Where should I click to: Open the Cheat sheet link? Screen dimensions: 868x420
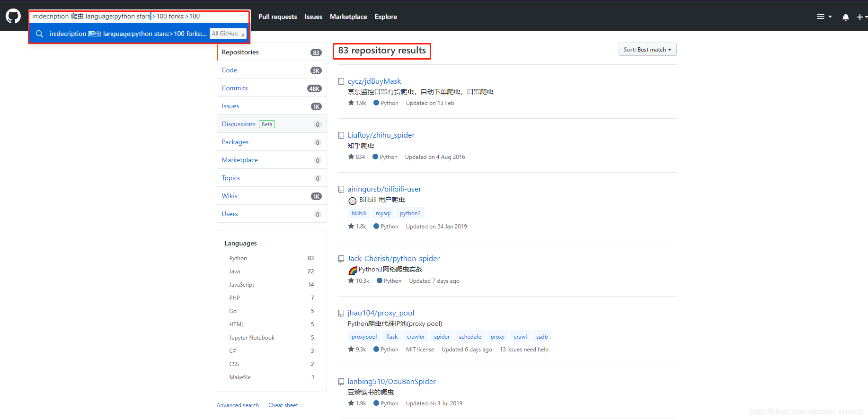click(x=283, y=405)
